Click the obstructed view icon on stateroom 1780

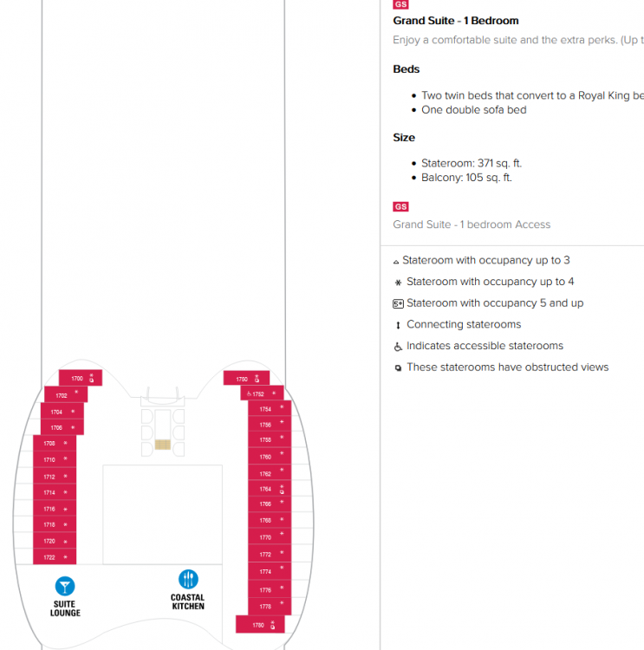pos(272,627)
